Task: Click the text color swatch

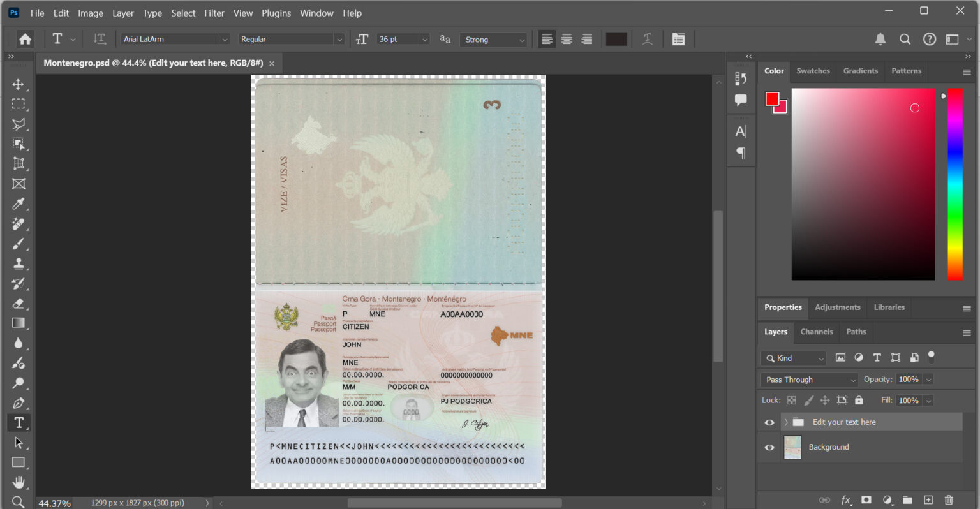Action: click(x=616, y=39)
